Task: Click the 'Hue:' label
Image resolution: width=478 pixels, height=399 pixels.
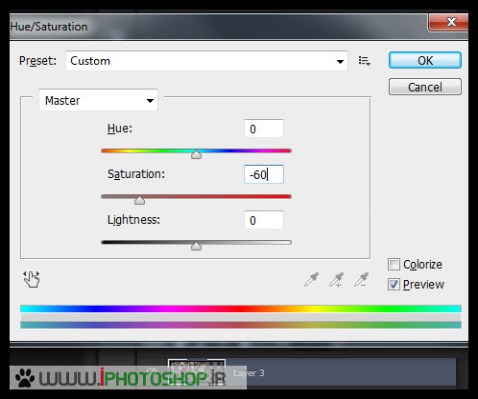Action: tap(120, 128)
